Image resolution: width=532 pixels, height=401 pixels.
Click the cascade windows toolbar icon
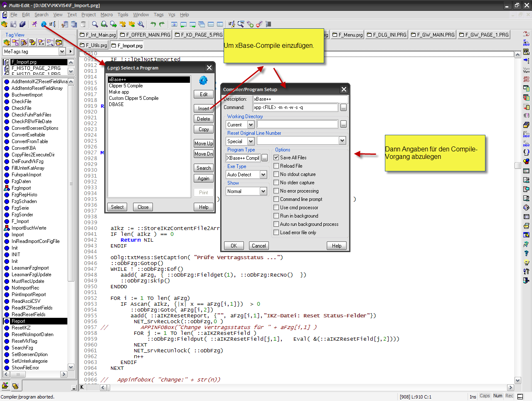pyautogui.click(x=202, y=25)
